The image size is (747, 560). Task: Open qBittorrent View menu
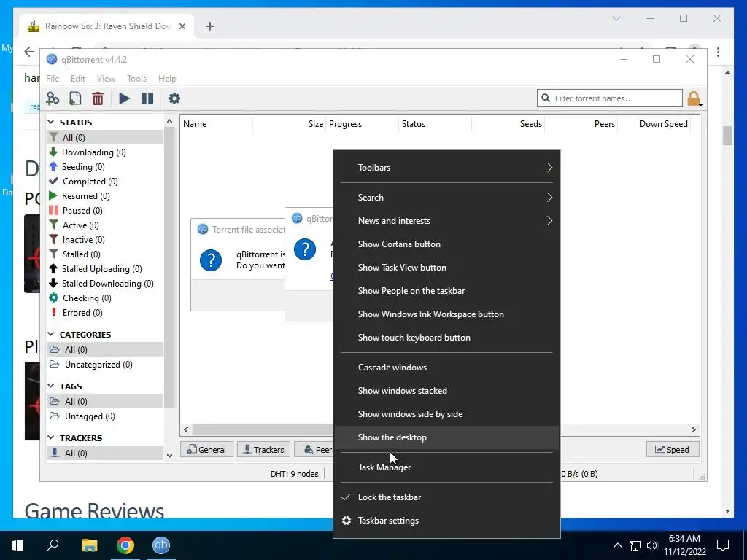coord(106,79)
